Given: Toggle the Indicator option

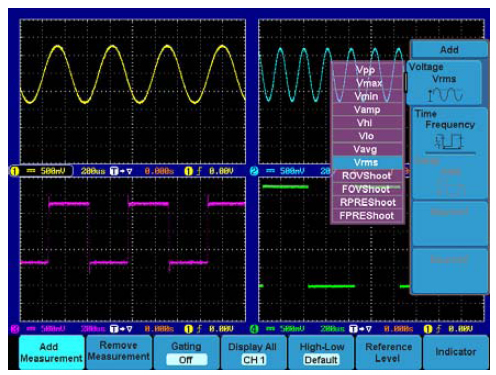Looking at the screenshot, I should [456, 353].
